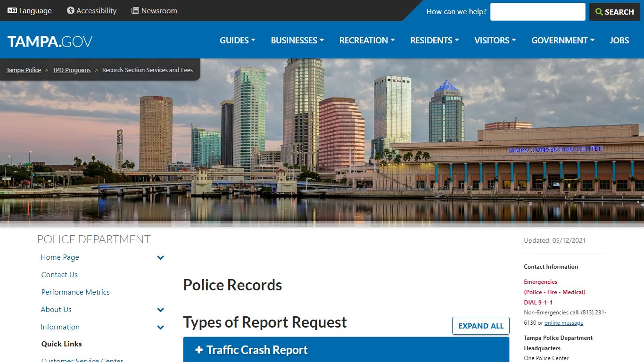The image size is (644, 362).
Task: Open About Us sidebar link
Action: 56,309
